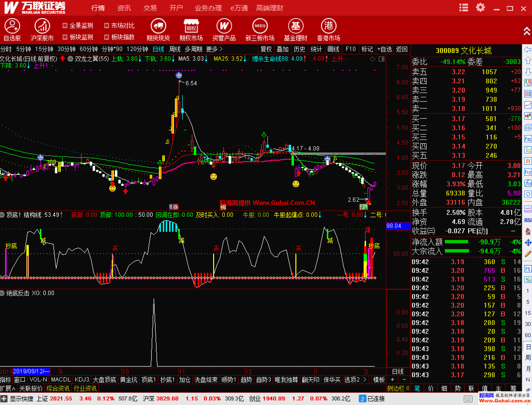The image size is (532, 405).
Task: Open the 双龙之翼 indicator dropdown circle
Action: tap(70, 59)
